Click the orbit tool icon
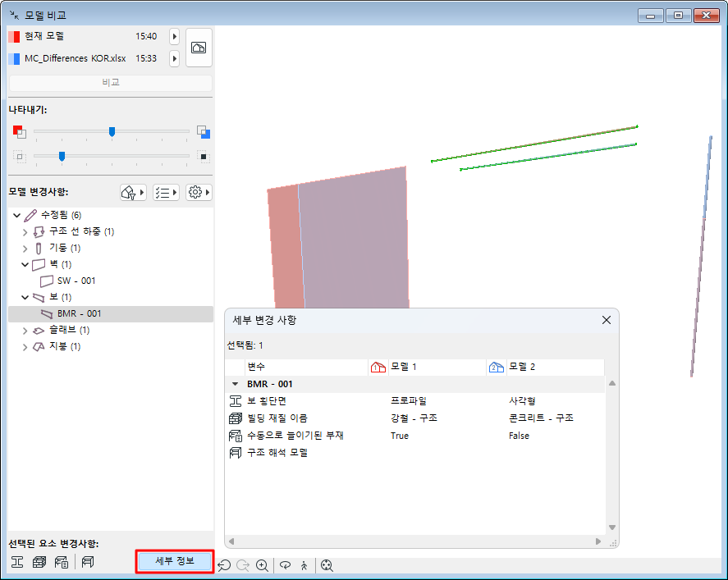Viewport: 728px width, 580px height. point(285,565)
